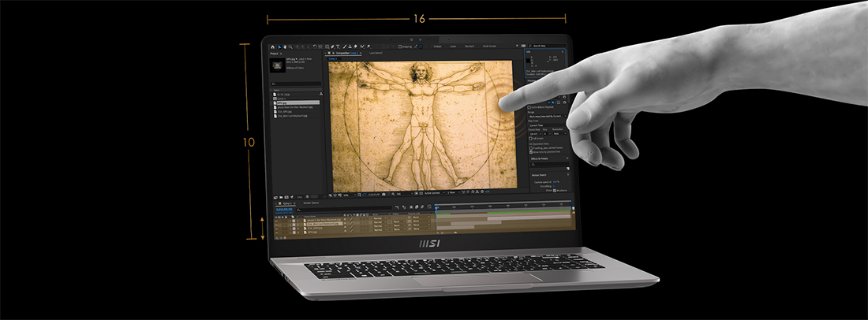
Task: Click the snapshot camera icon below viewer
Action: [x=383, y=195]
